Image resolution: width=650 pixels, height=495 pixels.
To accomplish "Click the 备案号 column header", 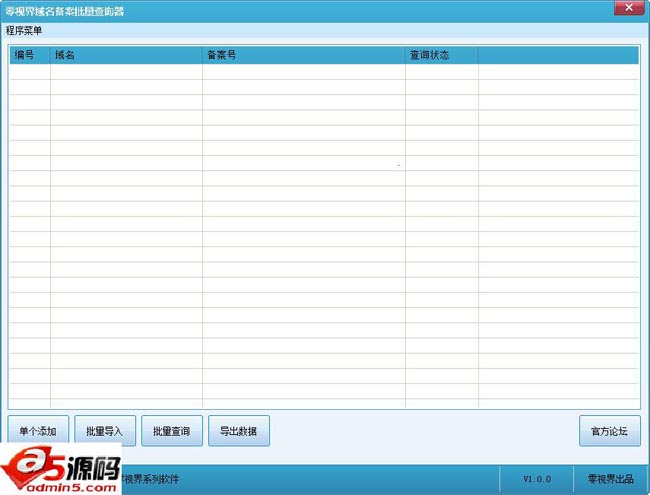I will 303,55.
